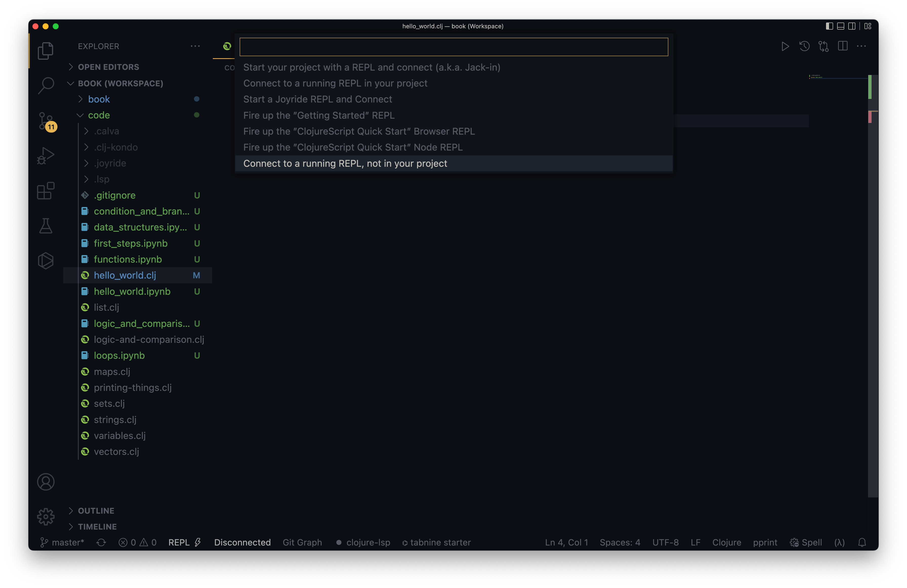Click the Run file play icon
The height and width of the screenshot is (588, 907).
click(x=785, y=47)
